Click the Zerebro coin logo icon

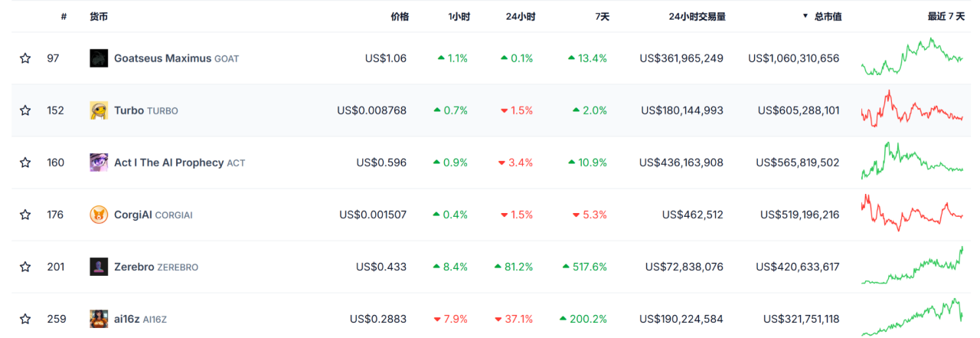(99, 267)
